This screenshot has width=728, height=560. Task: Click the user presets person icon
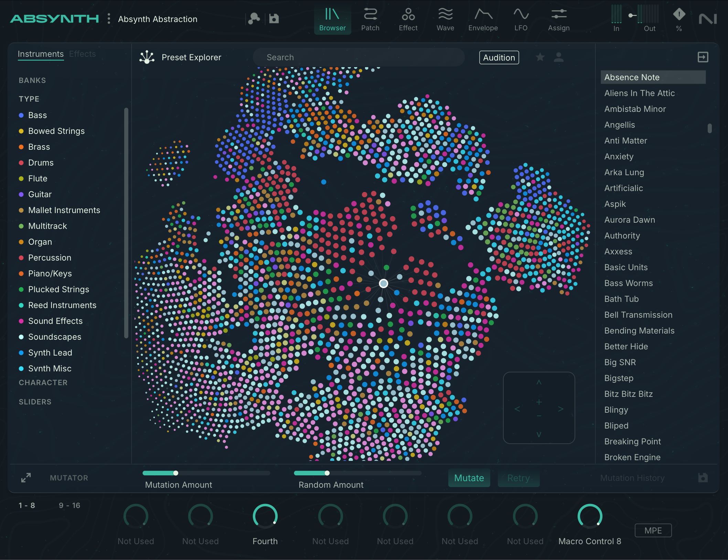click(x=559, y=57)
